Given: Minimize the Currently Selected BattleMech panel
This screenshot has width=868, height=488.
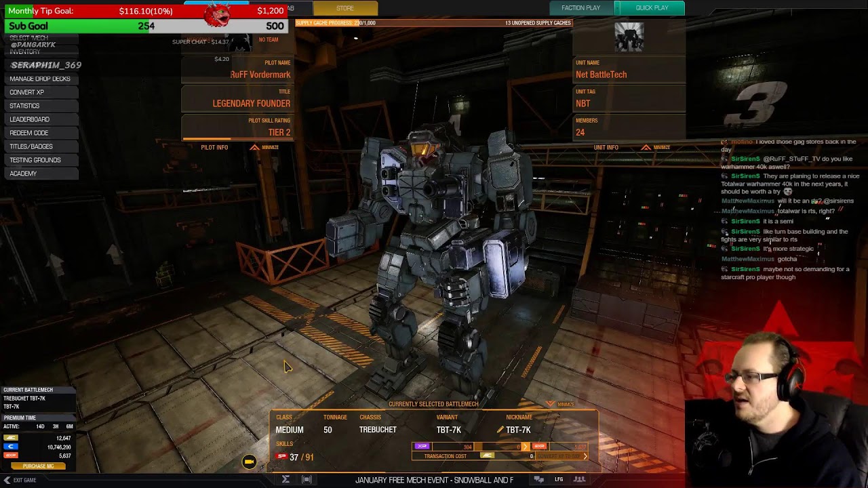Looking at the screenshot, I should (560, 404).
